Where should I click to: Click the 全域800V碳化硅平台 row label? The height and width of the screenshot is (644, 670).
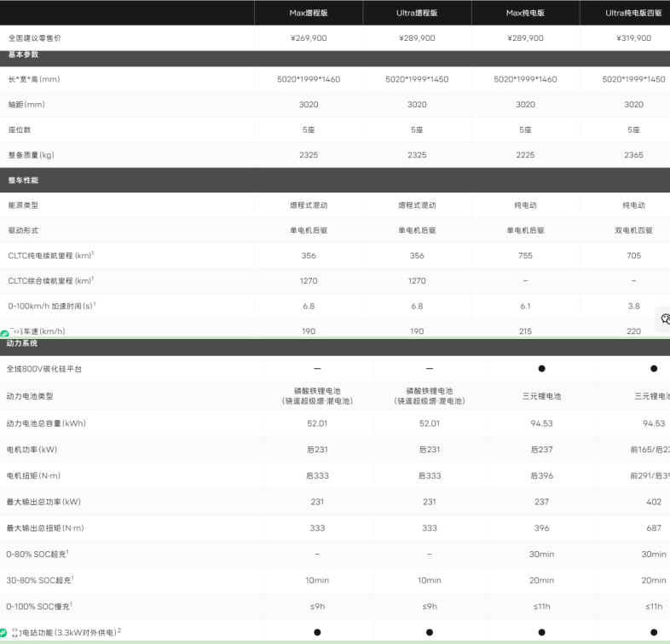44,369
